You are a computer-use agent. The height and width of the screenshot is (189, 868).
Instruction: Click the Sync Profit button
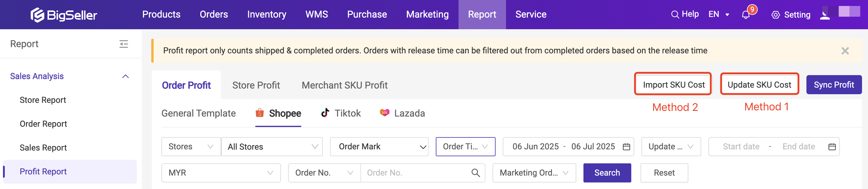[x=833, y=85]
